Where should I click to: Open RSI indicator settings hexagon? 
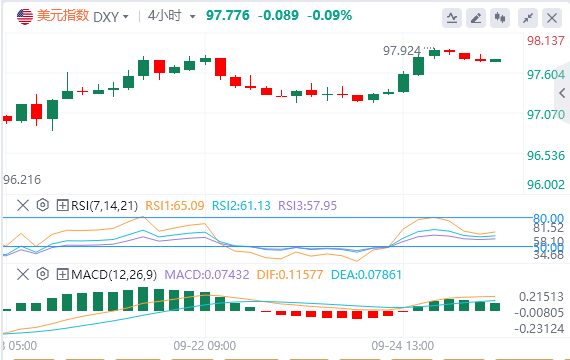[x=43, y=205]
